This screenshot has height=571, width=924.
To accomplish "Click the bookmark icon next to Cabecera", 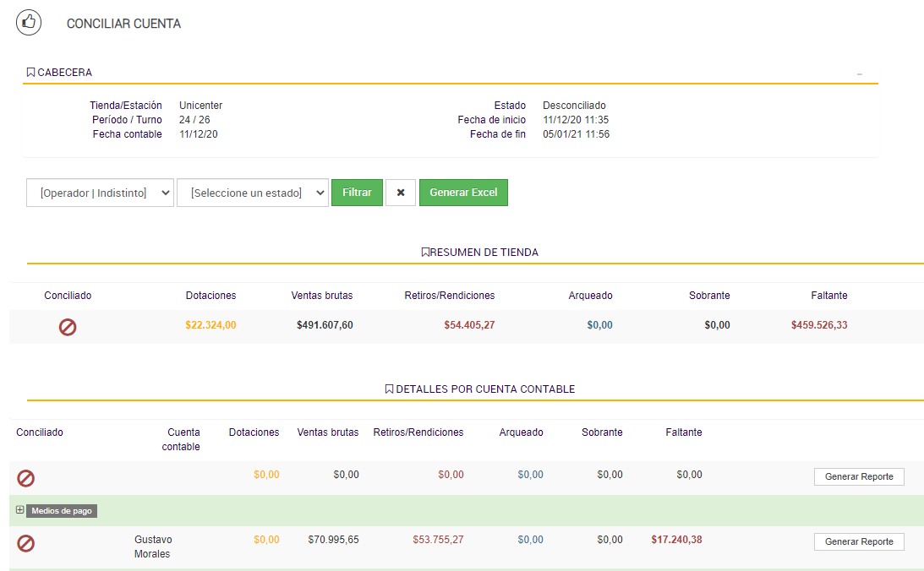I will pos(30,73).
